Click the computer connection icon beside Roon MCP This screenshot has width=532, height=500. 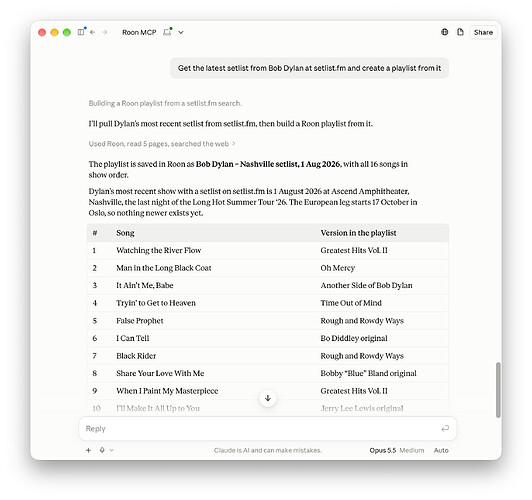click(x=167, y=32)
